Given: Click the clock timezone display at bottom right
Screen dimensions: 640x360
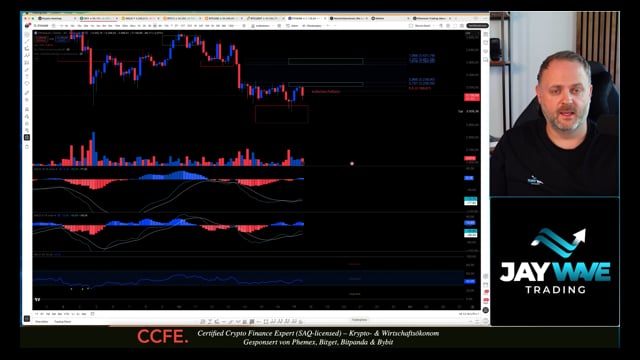Looking at the screenshot, I should pyautogui.click(x=469, y=314).
